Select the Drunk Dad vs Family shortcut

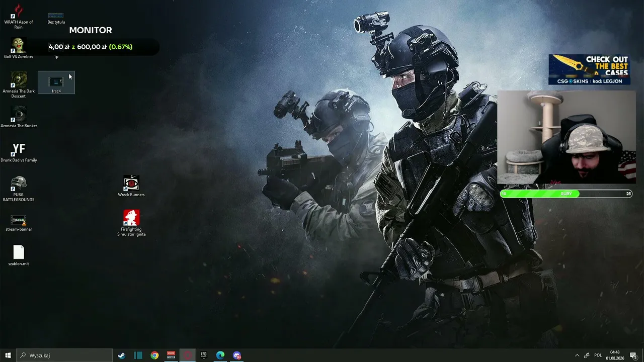[x=19, y=152]
